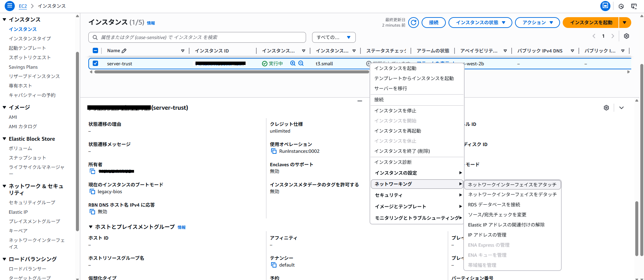644x280 pixels.
Task: Select RDS データベースを接続
Action: coord(512,205)
